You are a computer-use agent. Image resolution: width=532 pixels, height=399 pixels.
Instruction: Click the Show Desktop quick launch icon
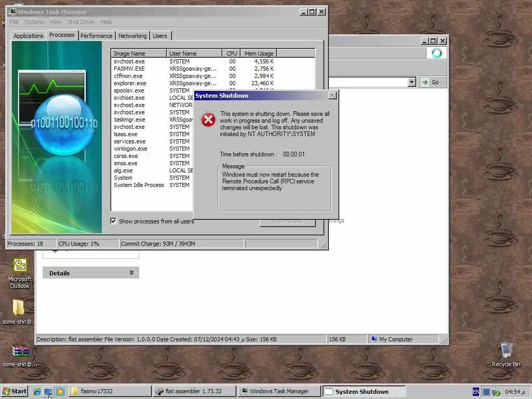click(x=48, y=392)
